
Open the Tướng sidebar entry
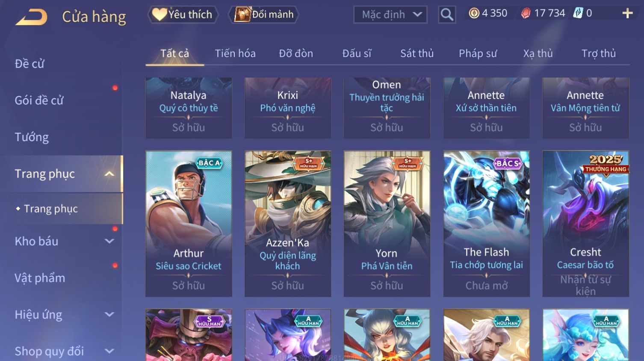32,137
